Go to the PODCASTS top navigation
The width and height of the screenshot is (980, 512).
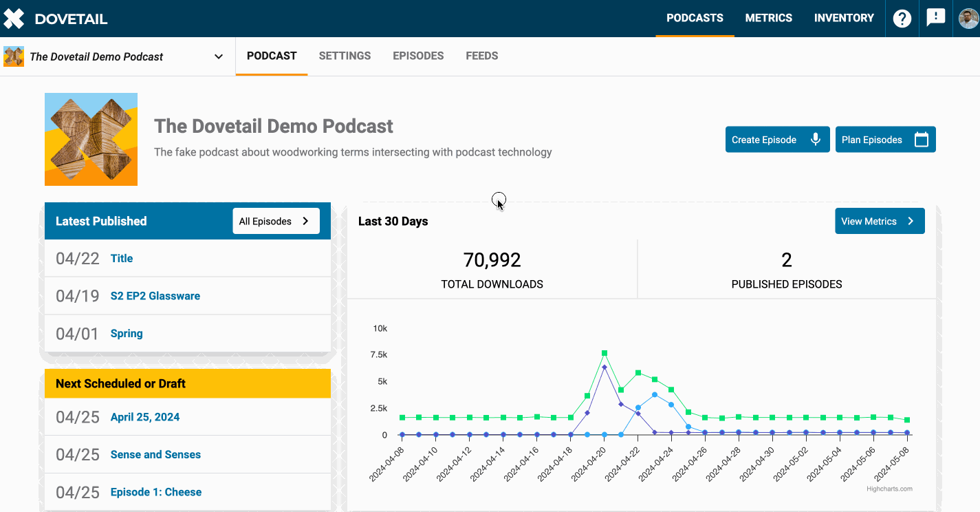coord(695,18)
